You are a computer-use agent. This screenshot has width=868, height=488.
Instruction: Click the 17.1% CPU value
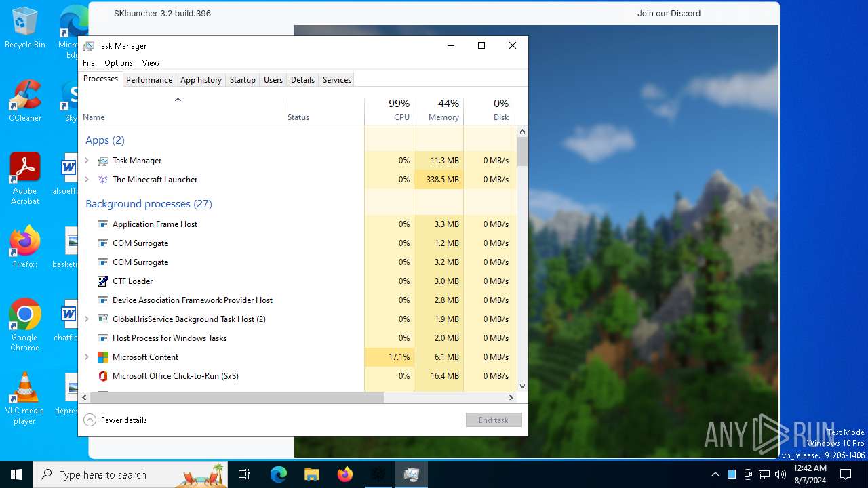pos(399,357)
